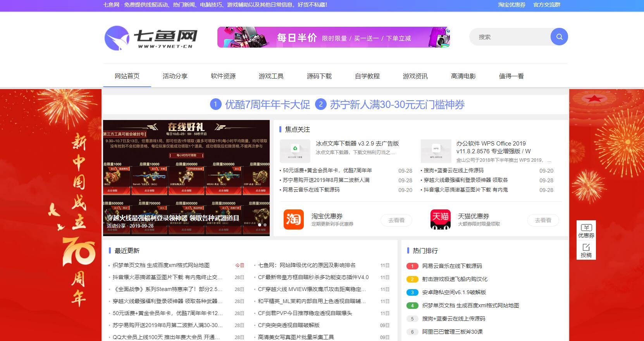Open 苏宁易购开送2019年8月第二波新人满 focus item
The image size is (644, 341).
pyautogui.click(x=326, y=180)
